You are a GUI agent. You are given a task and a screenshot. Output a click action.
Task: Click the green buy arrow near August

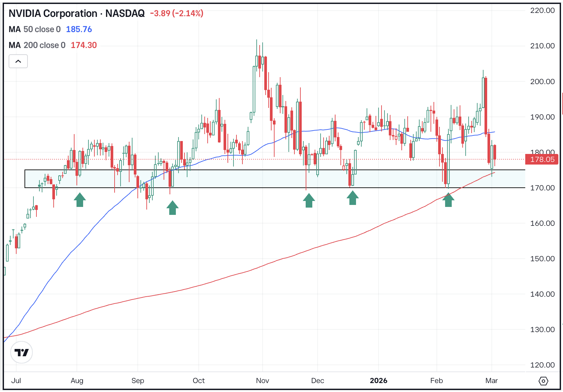(x=79, y=200)
